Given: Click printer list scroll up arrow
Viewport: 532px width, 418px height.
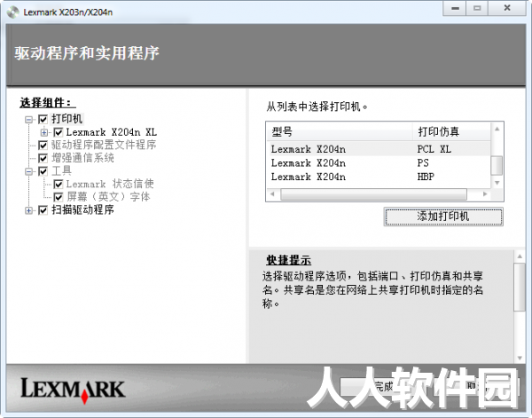Looking at the screenshot, I should click(x=497, y=129).
